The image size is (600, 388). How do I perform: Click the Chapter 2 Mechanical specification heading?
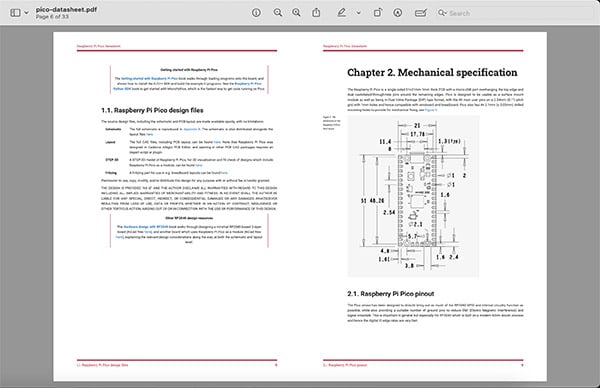click(x=432, y=73)
